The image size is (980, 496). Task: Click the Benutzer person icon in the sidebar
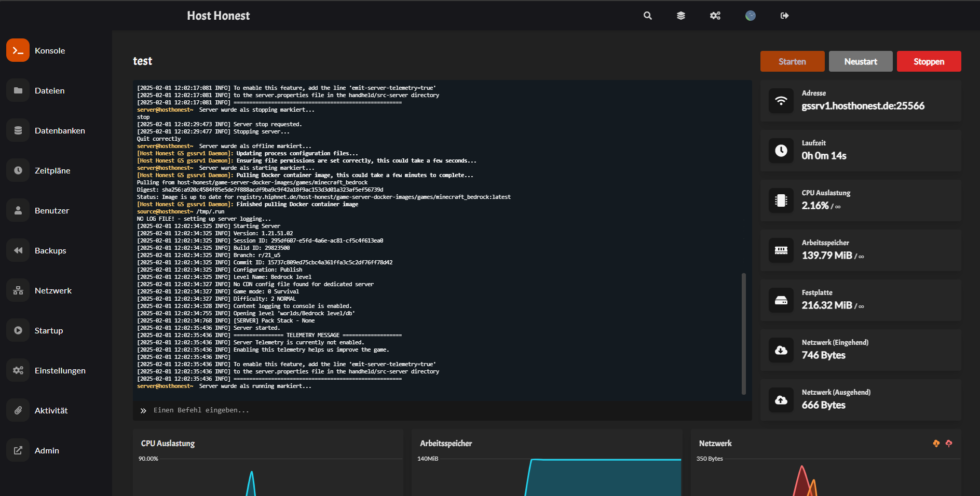18,210
